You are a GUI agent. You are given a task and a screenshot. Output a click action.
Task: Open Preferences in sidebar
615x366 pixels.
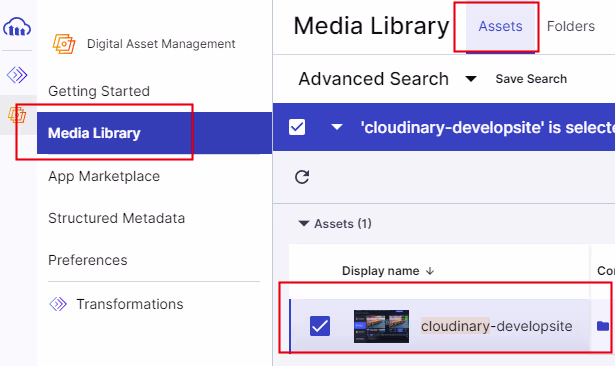coord(88,260)
